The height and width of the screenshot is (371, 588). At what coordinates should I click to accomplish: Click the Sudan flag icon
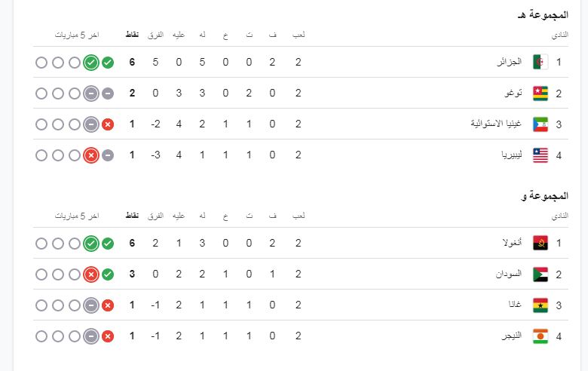(541, 274)
